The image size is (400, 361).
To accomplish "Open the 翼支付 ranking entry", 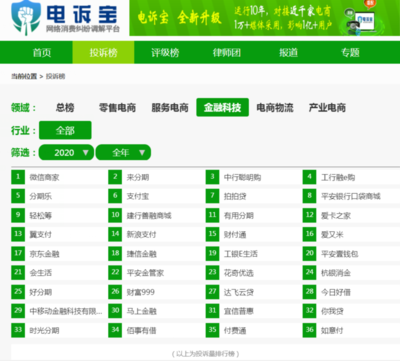I will [41, 235].
